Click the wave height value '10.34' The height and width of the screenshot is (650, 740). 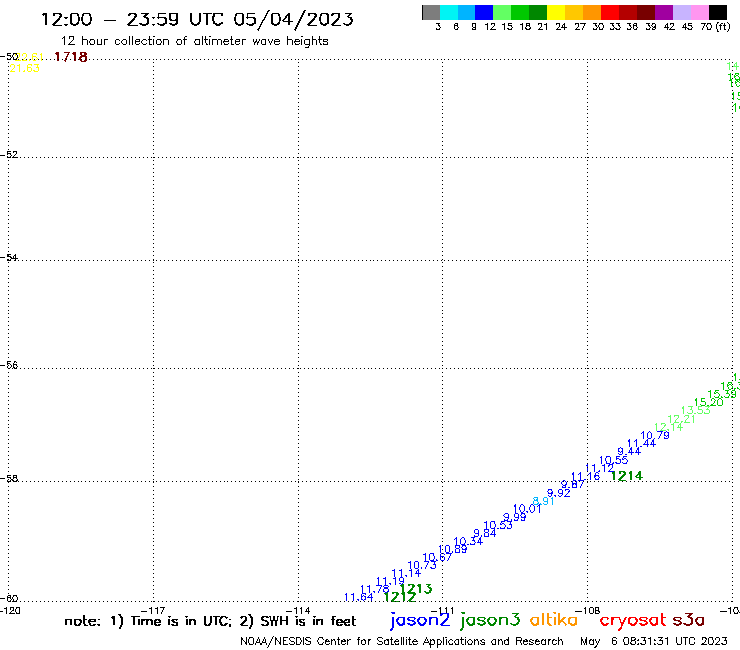point(468,541)
